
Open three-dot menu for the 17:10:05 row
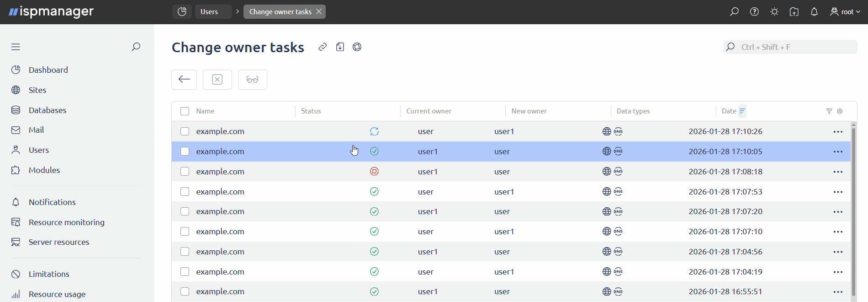[838, 151]
